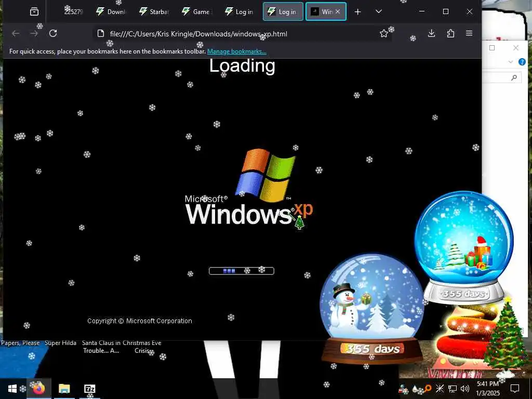
Task: Open the Downloads panel
Action: [x=431, y=33]
